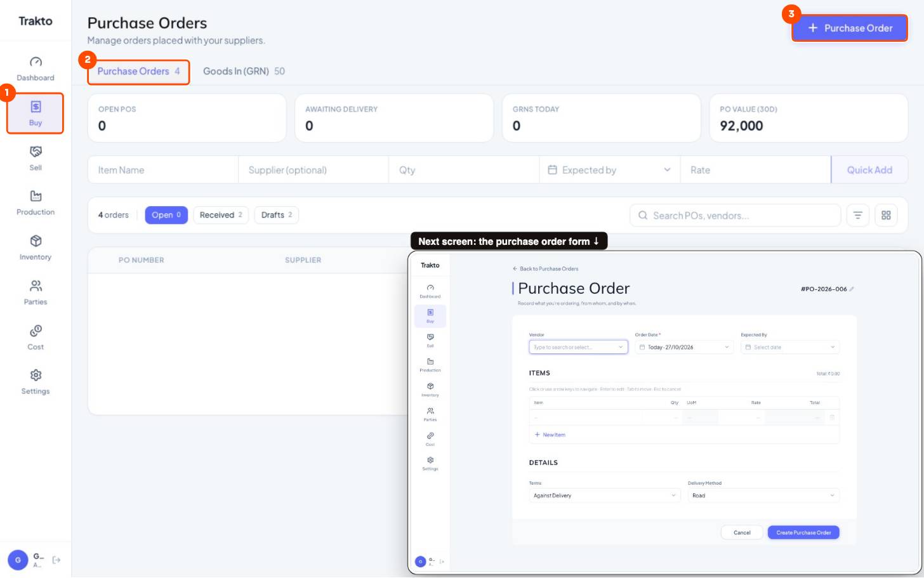Open the Order Date dropdown in the form
This screenshot has width=924, height=578.
pos(684,347)
